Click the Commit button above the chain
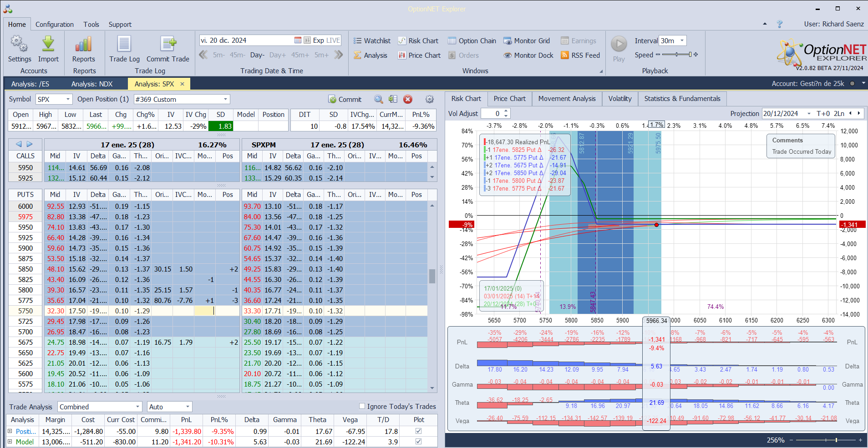 click(x=345, y=99)
